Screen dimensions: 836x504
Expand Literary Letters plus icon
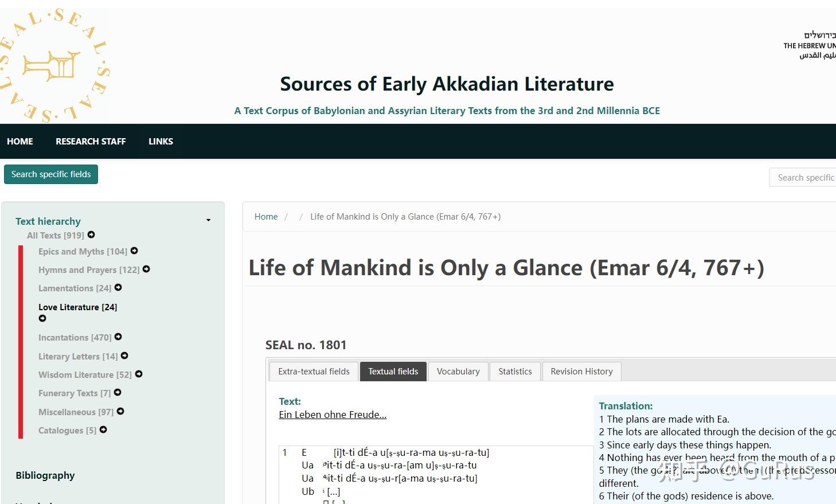124,355
